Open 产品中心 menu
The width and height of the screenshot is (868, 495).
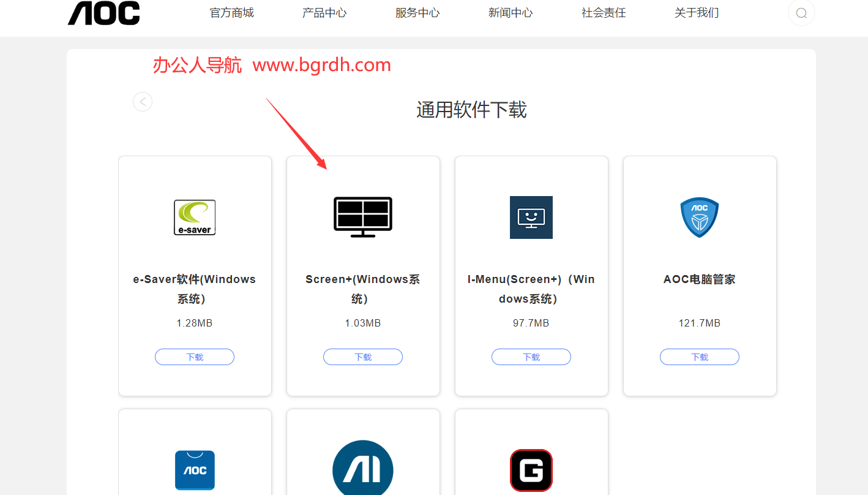tap(324, 13)
